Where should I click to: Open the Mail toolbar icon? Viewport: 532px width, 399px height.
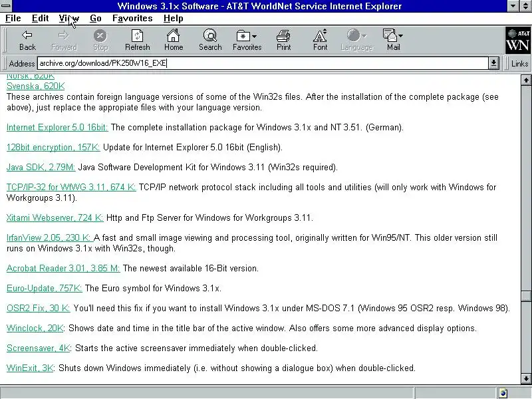click(x=390, y=35)
